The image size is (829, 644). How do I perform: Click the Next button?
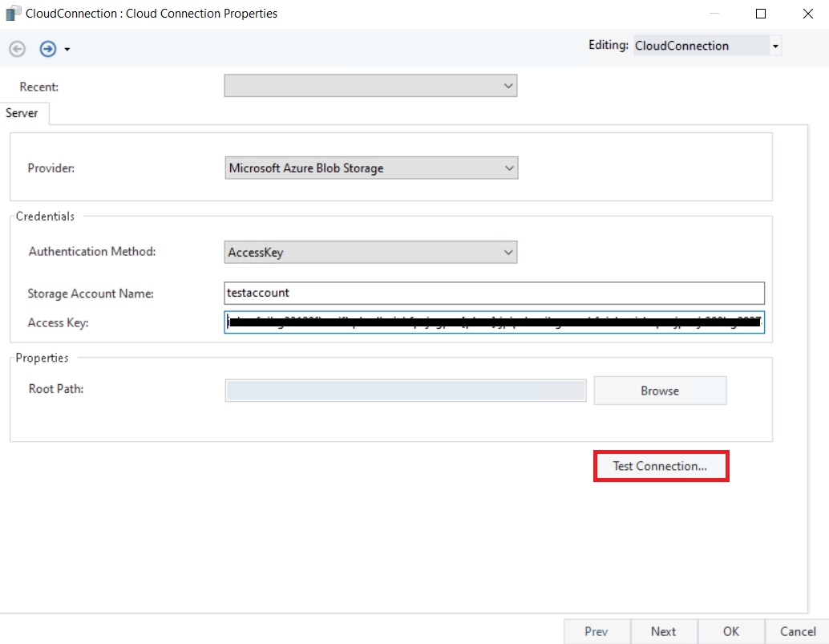click(x=664, y=631)
